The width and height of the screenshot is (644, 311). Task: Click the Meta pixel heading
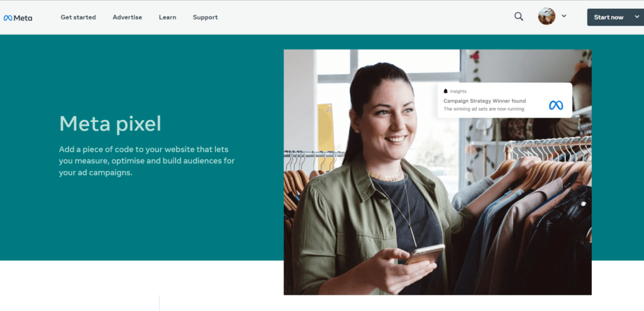coord(110,124)
